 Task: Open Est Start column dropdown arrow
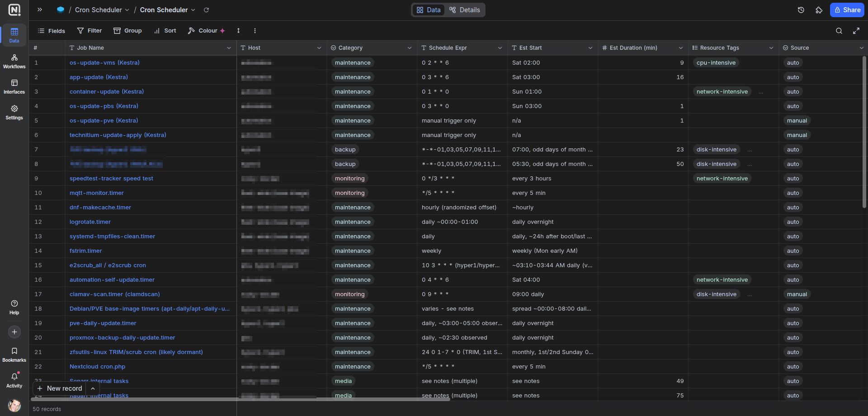590,48
